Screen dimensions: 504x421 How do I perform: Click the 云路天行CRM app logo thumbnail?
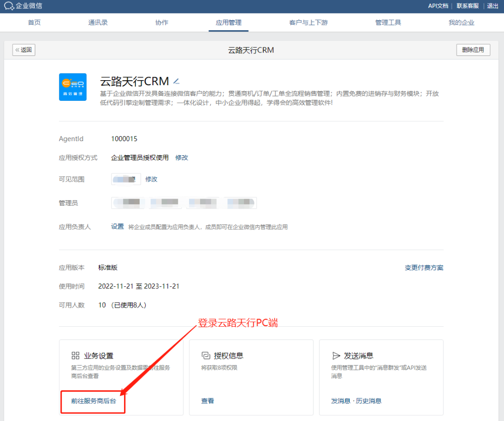pos(73,87)
